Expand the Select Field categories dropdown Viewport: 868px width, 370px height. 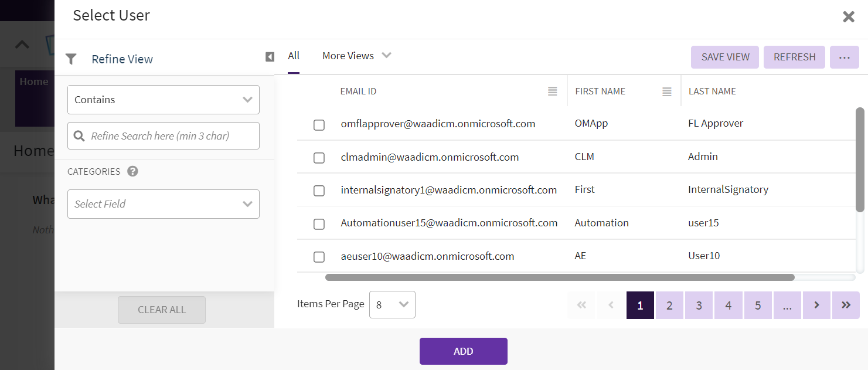tap(164, 204)
